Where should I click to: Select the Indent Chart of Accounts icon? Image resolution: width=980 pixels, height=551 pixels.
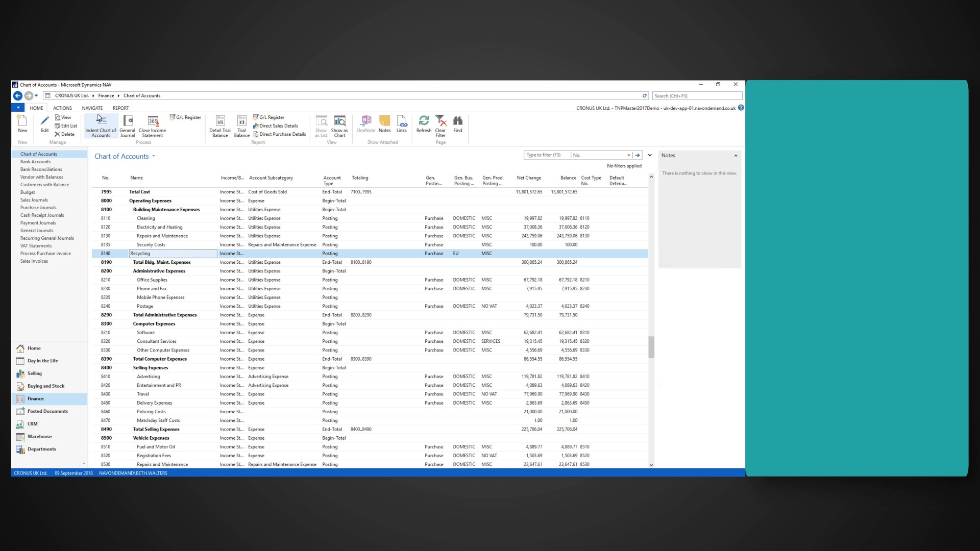coord(101,126)
